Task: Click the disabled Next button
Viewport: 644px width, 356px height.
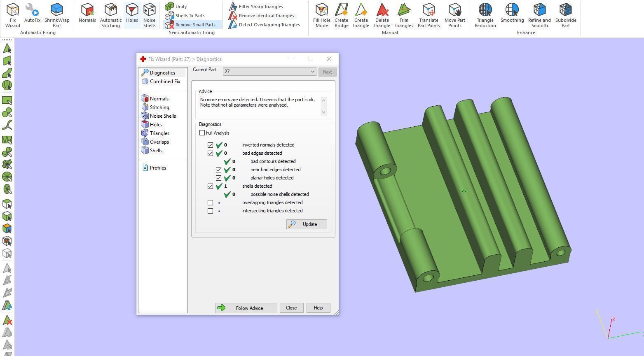Action: click(327, 72)
